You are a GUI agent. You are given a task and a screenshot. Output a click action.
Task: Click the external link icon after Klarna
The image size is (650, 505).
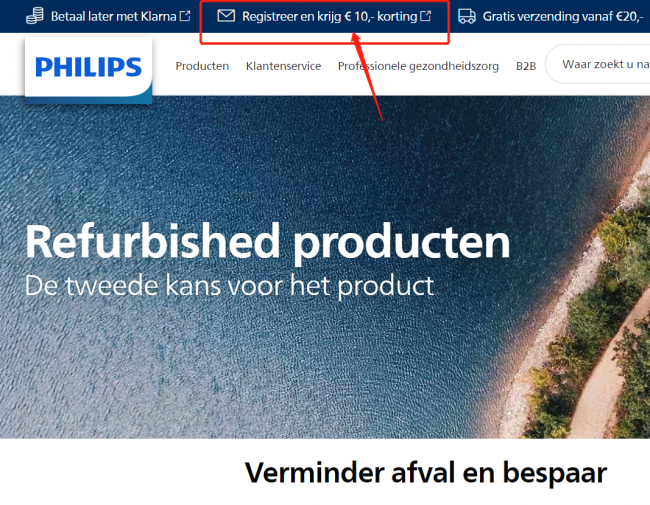point(185,16)
